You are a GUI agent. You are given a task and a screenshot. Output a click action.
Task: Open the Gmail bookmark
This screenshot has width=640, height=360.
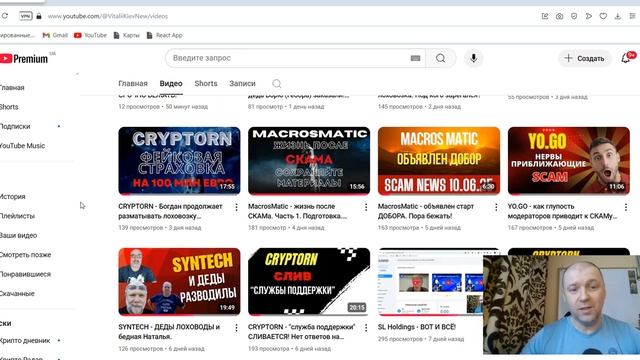[x=55, y=35]
